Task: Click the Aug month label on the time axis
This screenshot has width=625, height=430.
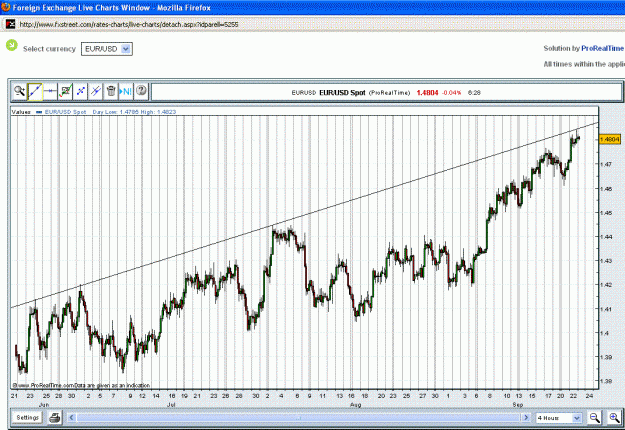Action: click(x=356, y=404)
